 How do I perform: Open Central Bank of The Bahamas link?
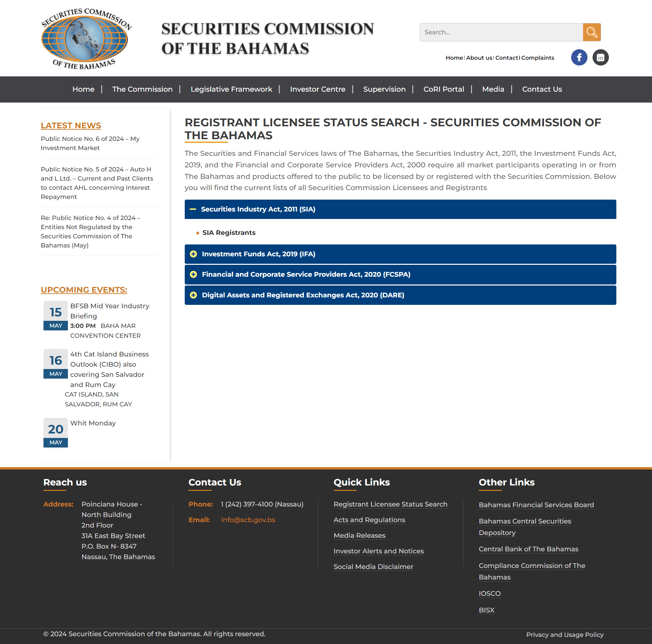coord(528,549)
